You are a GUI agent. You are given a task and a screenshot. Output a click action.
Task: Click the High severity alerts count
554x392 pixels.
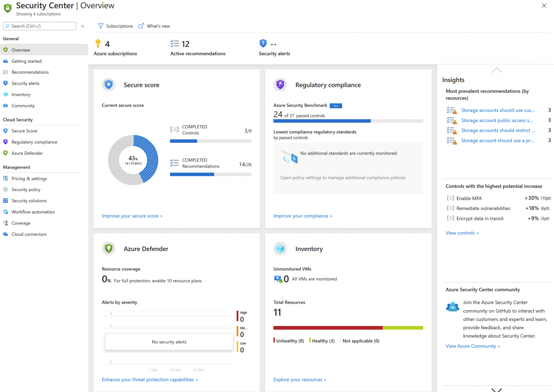click(x=242, y=320)
